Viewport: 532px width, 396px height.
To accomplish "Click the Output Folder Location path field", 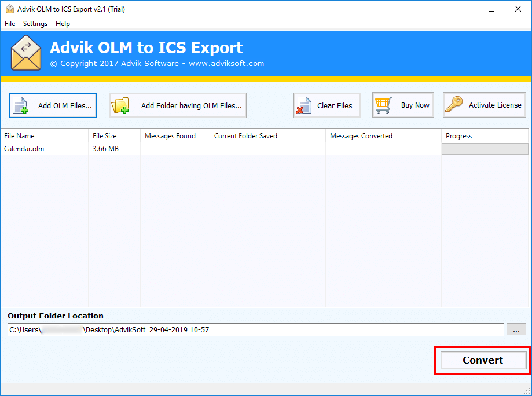I will (x=255, y=330).
